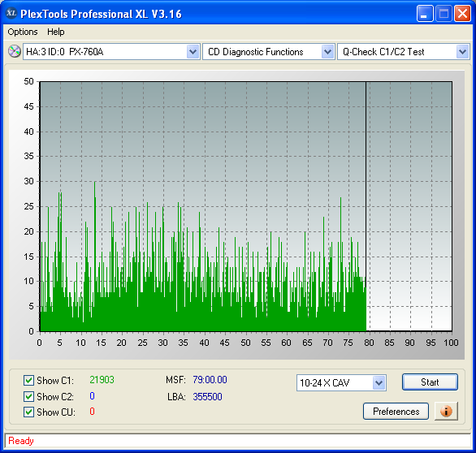476x453 pixels.
Task: Expand the PX-760A drive dropdown
Action: [193, 52]
